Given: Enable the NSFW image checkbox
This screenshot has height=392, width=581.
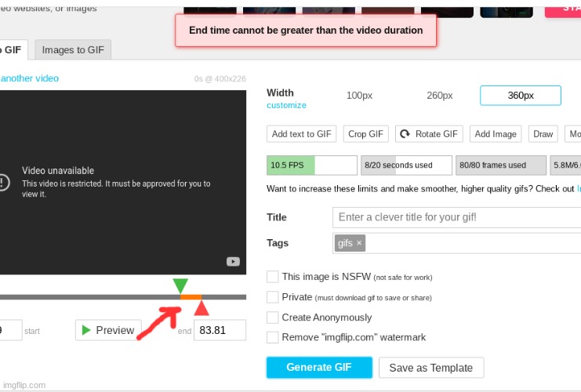Looking at the screenshot, I should point(273,277).
